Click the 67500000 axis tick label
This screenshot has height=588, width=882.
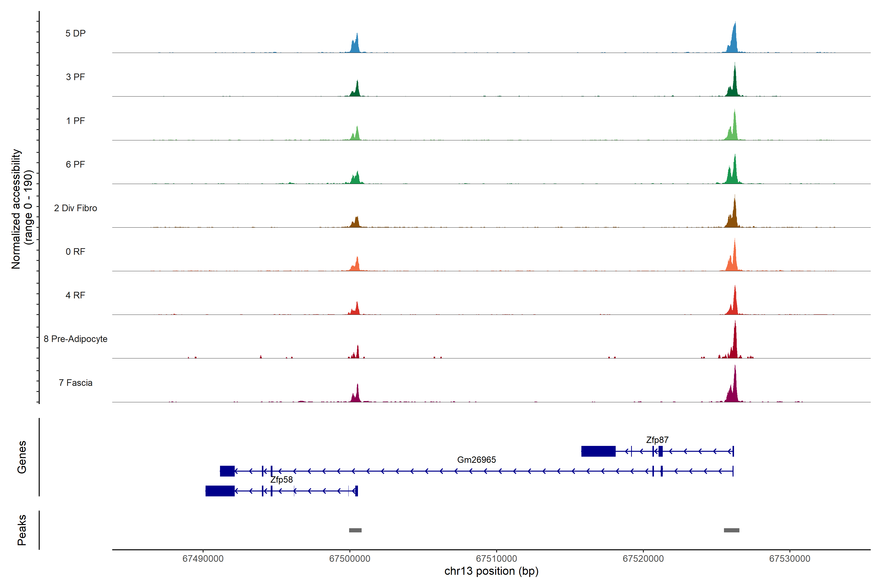[350, 558]
